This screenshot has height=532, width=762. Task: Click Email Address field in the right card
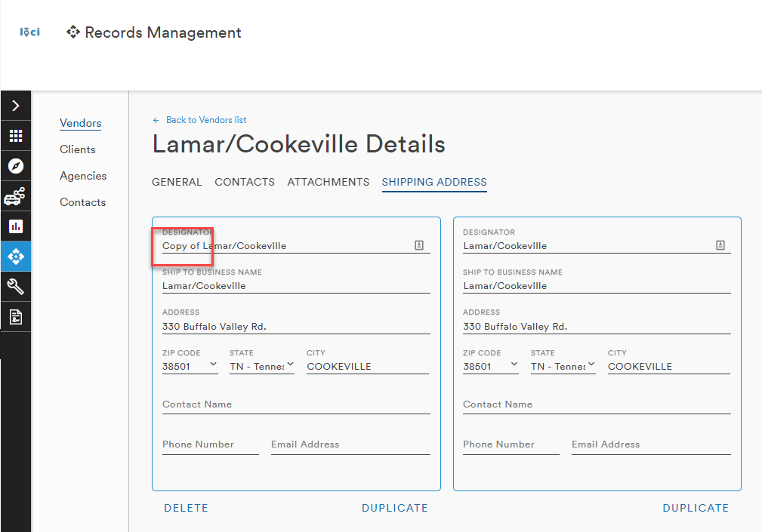652,444
